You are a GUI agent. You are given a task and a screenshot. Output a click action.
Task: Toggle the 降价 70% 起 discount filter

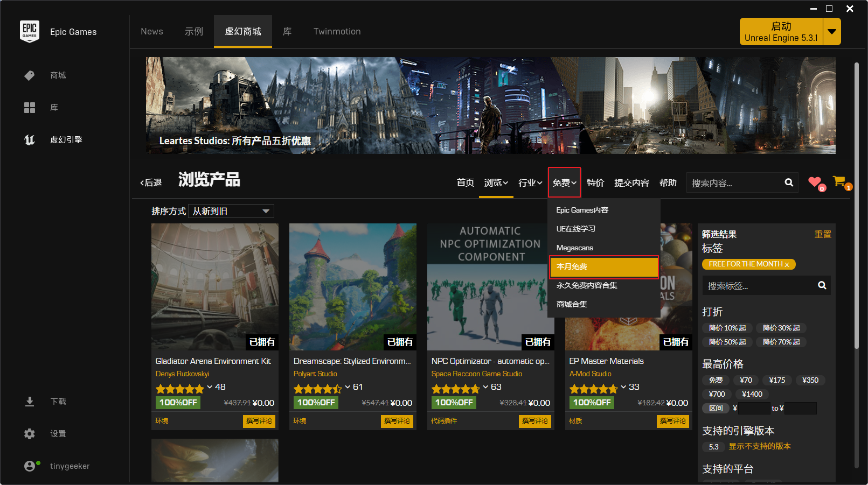781,342
